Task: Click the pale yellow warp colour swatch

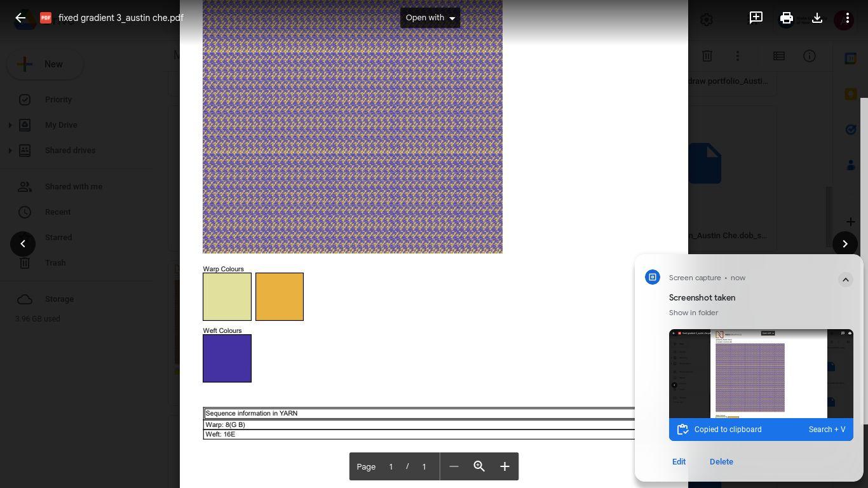Action: pyautogui.click(x=227, y=297)
